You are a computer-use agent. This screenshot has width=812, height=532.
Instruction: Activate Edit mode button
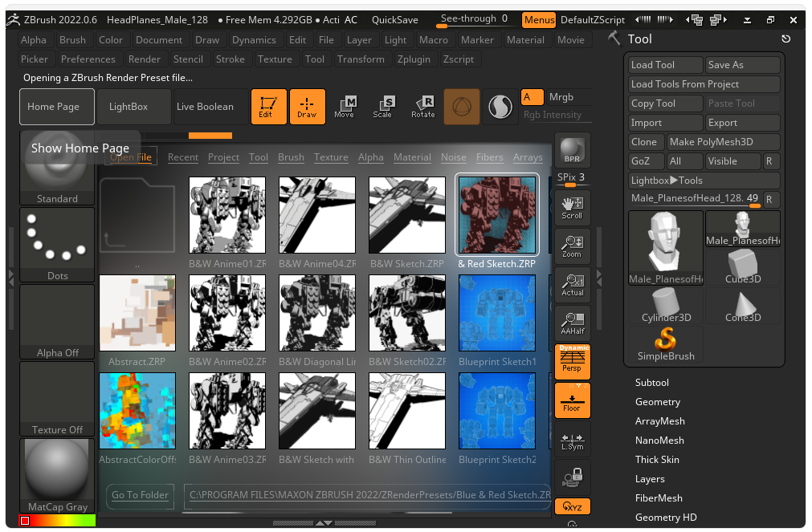click(268, 107)
